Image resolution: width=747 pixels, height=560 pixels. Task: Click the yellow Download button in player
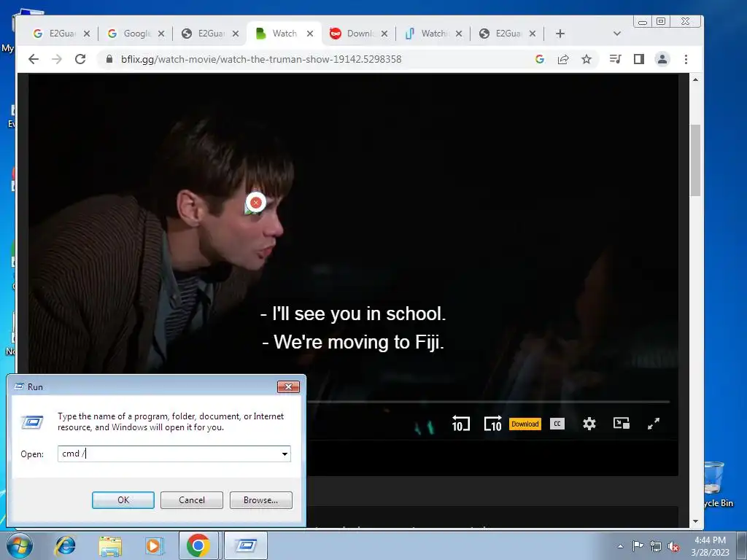525,424
